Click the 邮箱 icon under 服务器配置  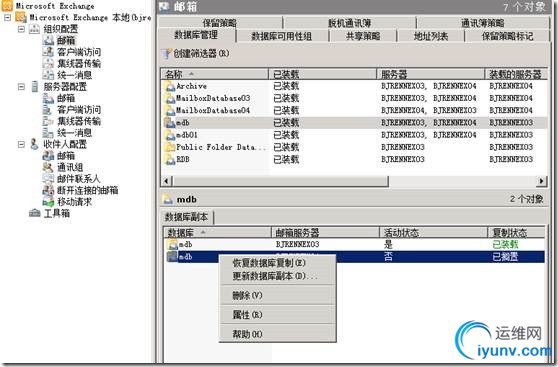click(48, 98)
